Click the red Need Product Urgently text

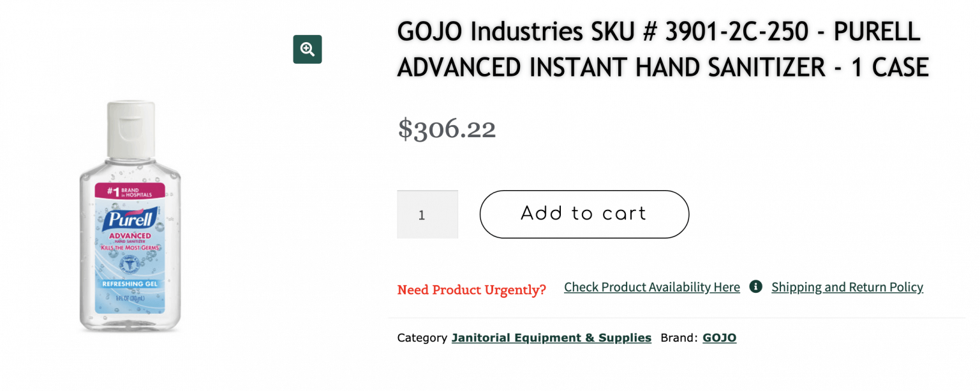point(471,290)
